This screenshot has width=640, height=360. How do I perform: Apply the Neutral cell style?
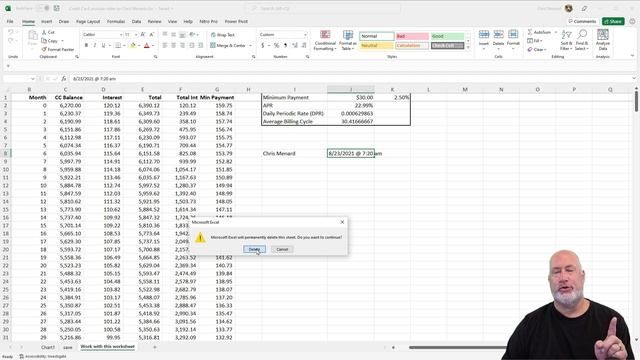[377, 45]
